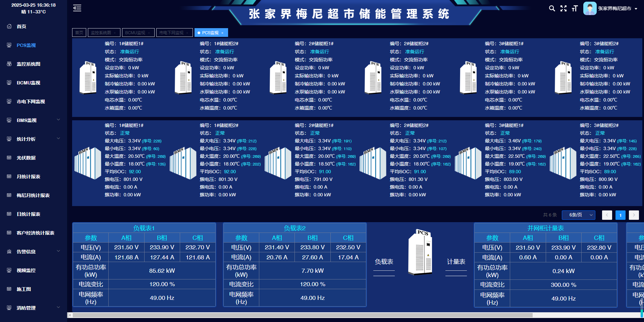Click the monitor icon beside BMS监视

point(9,120)
